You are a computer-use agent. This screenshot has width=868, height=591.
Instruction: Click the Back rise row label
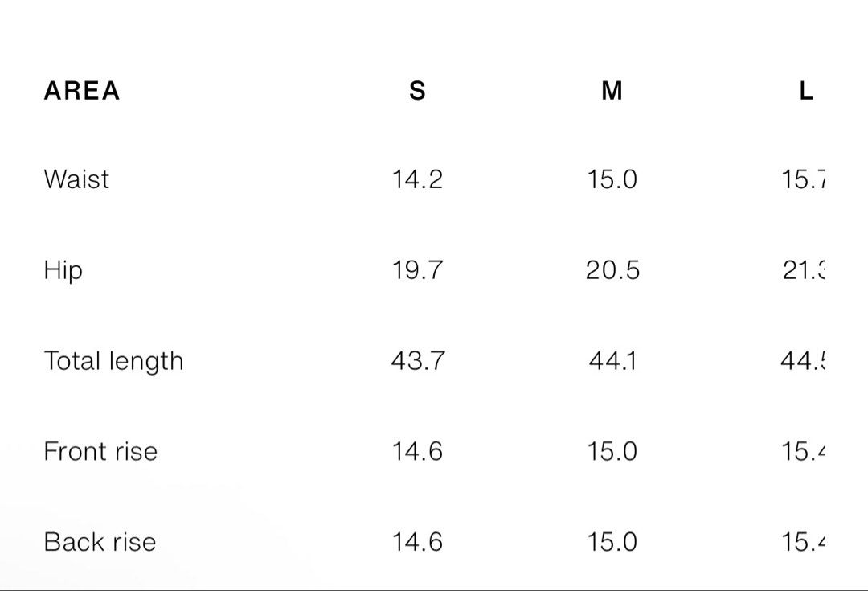tap(100, 542)
